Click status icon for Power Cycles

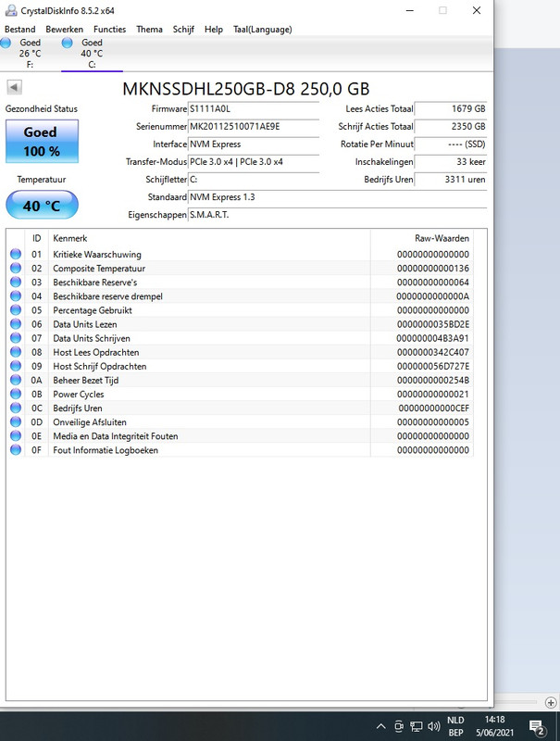(16, 394)
